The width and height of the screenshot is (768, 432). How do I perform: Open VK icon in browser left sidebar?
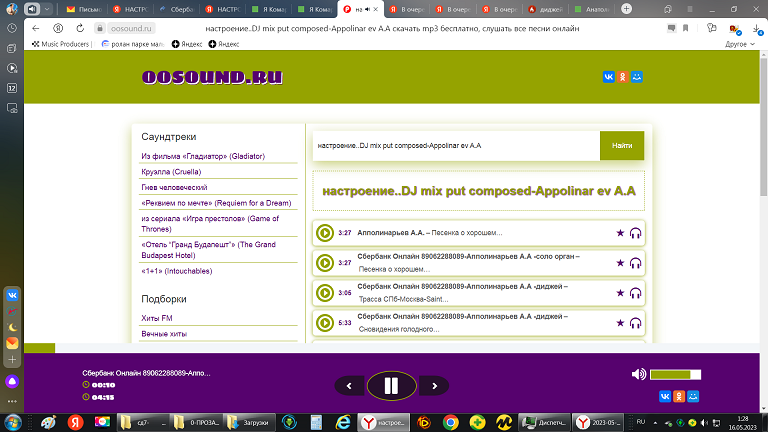12,295
